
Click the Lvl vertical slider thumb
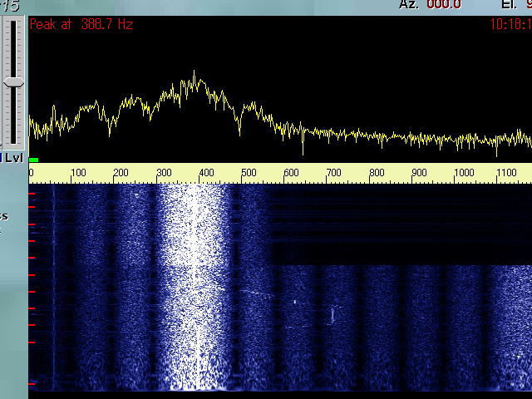(x=13, y=82)
